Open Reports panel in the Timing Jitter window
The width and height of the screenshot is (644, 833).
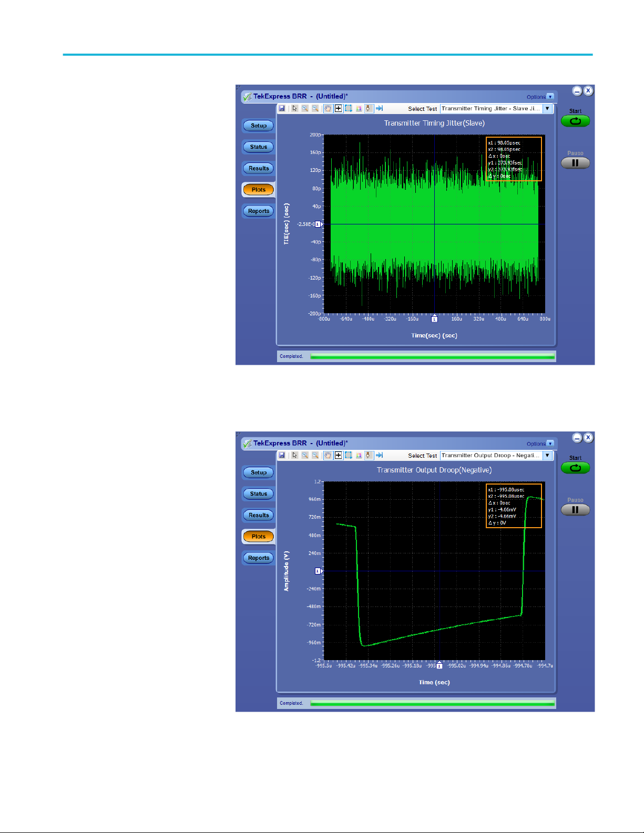pyautogui.click(x=259, y=211)
